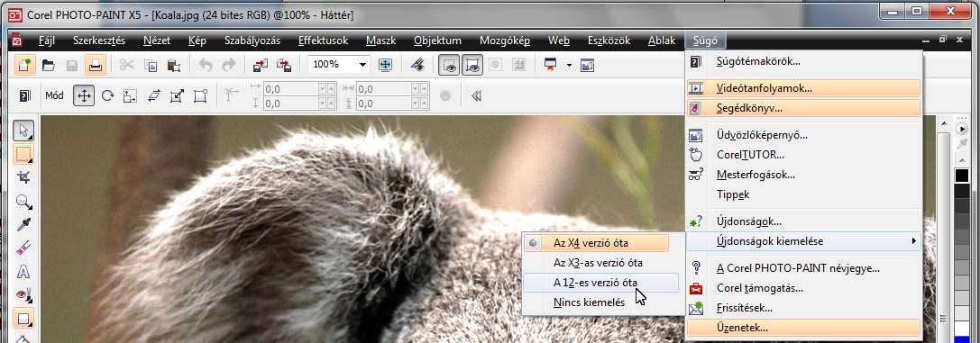Click the horizontal position input field
The height and width of the screenshot is (343, 980).
tap(290, 89)
